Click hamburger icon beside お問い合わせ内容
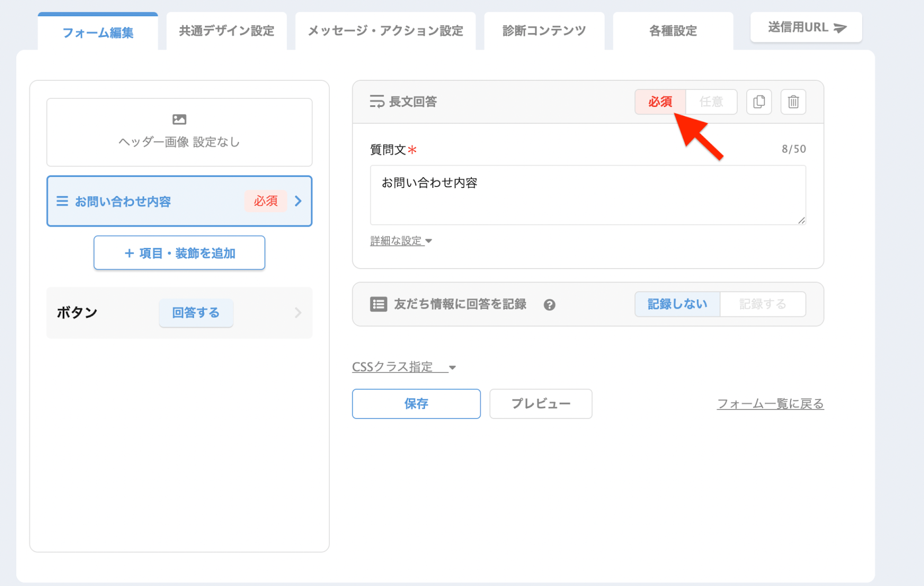The width and height of the screenshot is (924, 586). (62, 201)
